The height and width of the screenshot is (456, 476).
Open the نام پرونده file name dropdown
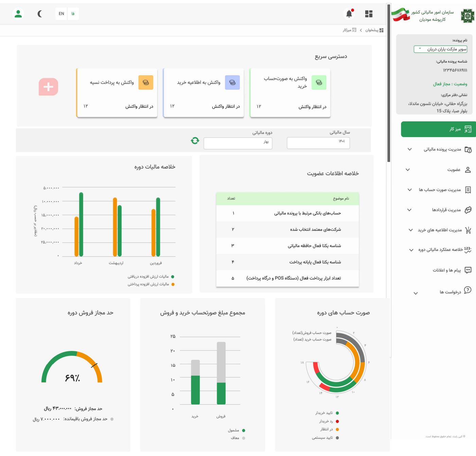point(440,49)
